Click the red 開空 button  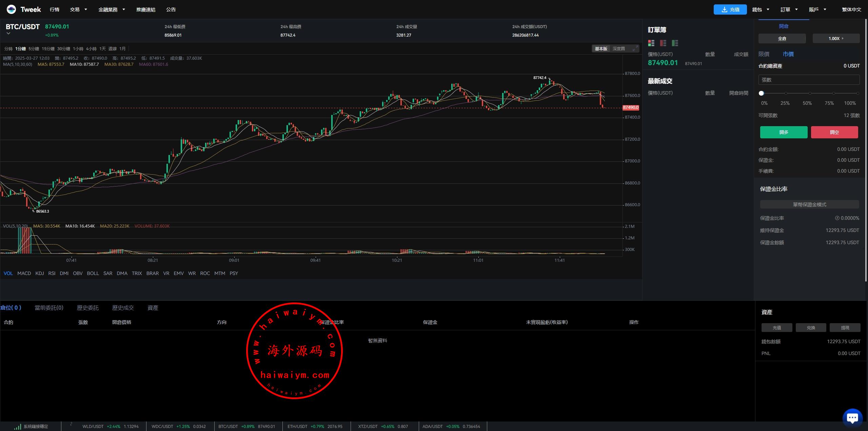pyautogui.click(x=834, y=132)
